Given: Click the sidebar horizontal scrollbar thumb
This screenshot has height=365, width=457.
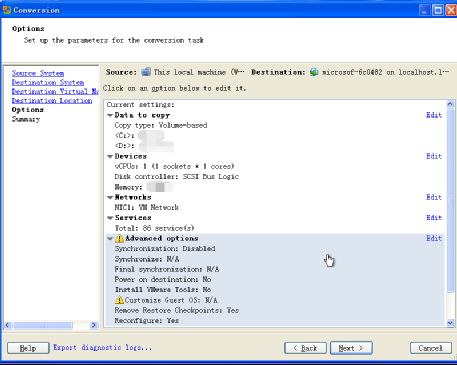Looking at the screenshot, I should click(43, 325).
